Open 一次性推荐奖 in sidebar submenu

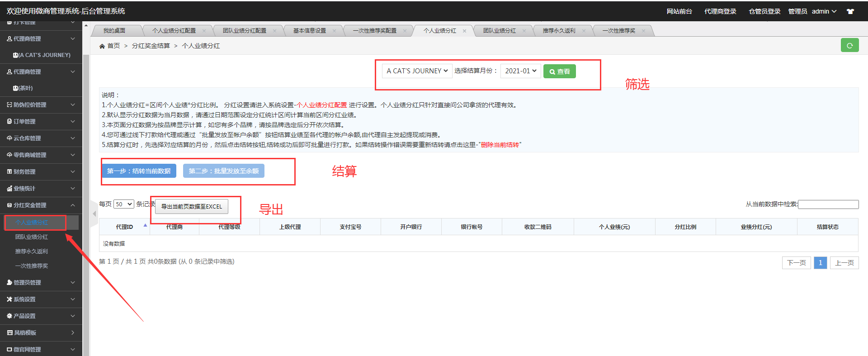(x=32, y=266)
